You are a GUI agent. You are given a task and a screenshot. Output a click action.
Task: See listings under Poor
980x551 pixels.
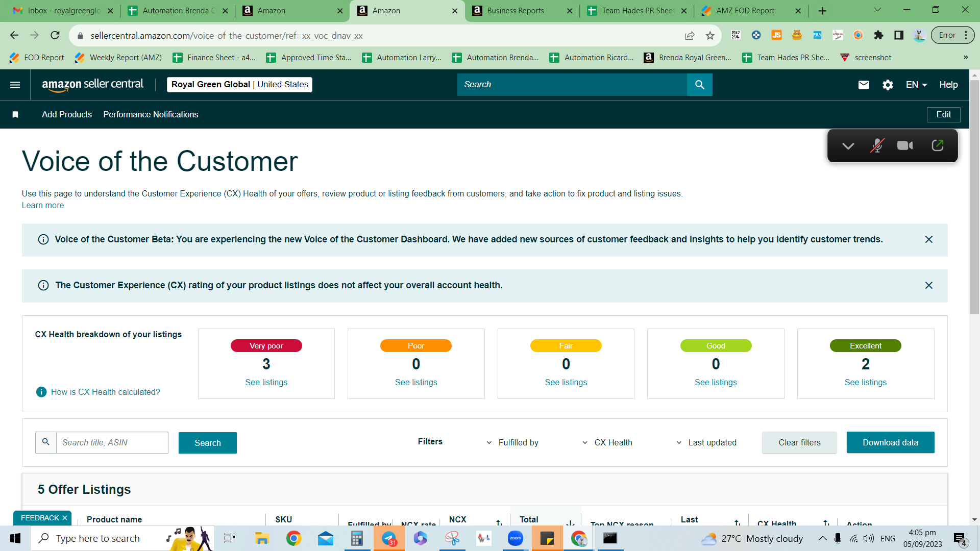(x=416, y=383)
